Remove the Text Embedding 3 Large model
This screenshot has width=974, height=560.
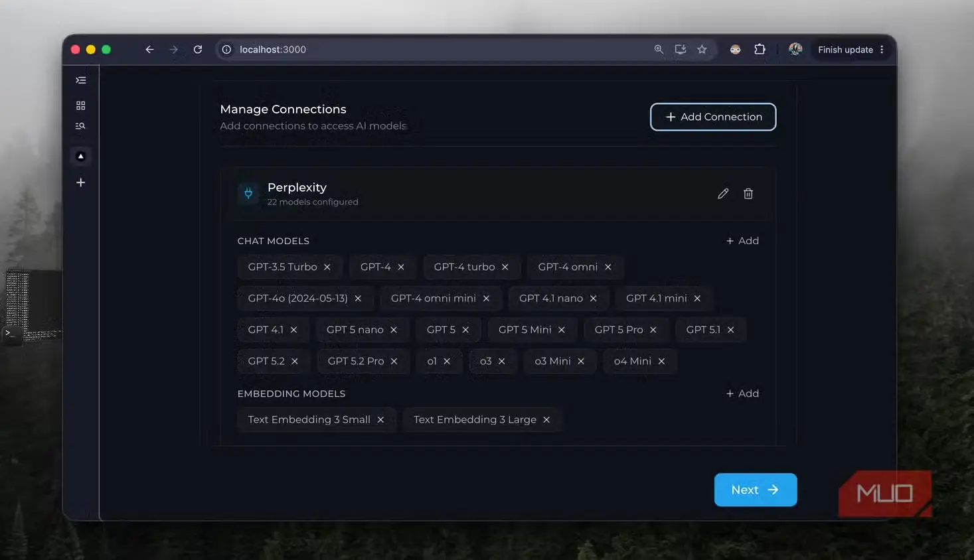[546, 419]
